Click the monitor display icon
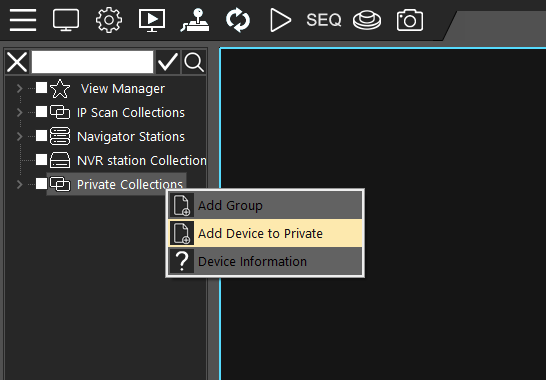Image resolution: width=546 pixels, height=380 pixels. [x=66, y=20]
